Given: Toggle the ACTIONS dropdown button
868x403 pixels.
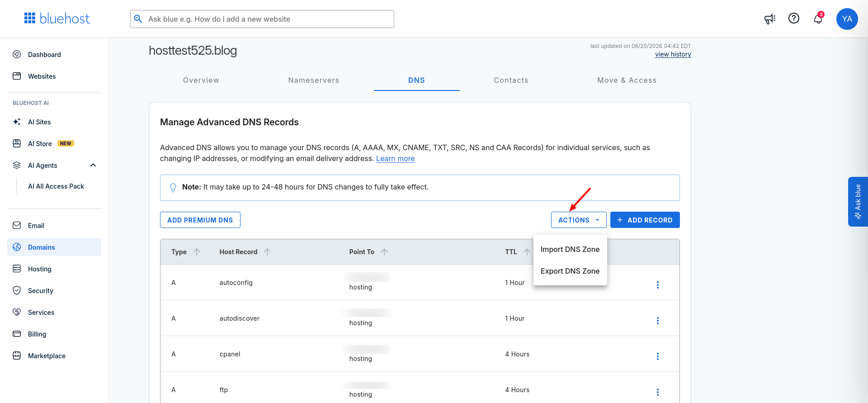Looking at the screenshot, I should pyautogui.click(x=579, y=220).
